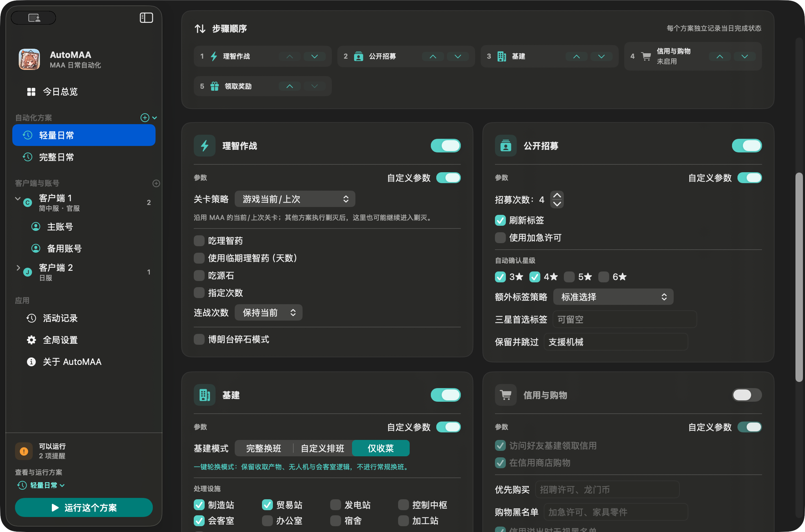
Task: Check 博朗台碎石模式 option
Action: click(x=199, y=339)
